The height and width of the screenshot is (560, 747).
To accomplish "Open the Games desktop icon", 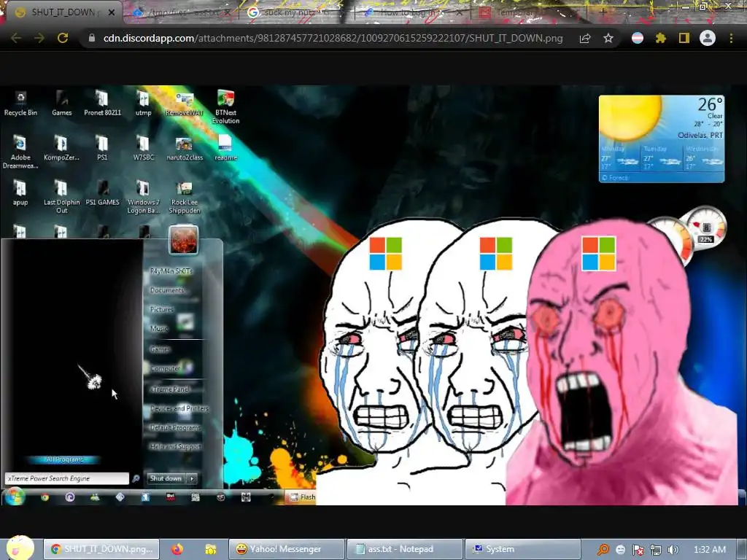I will (61, 104).
